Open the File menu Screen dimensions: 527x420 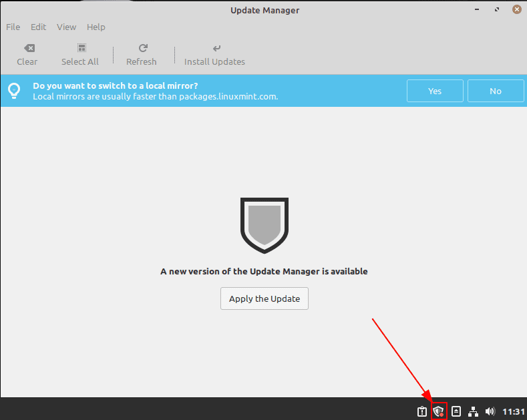pos(13,27)
